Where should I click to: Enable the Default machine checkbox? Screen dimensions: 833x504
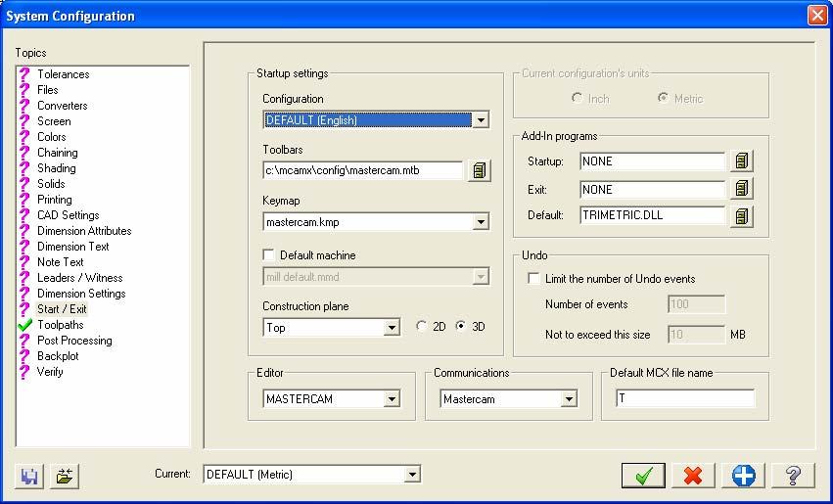click(269, 254)
